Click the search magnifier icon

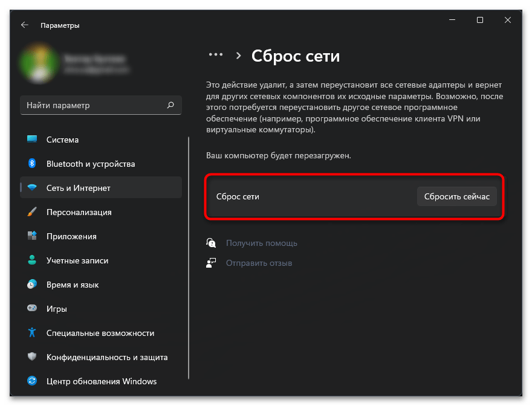(170, 105)
